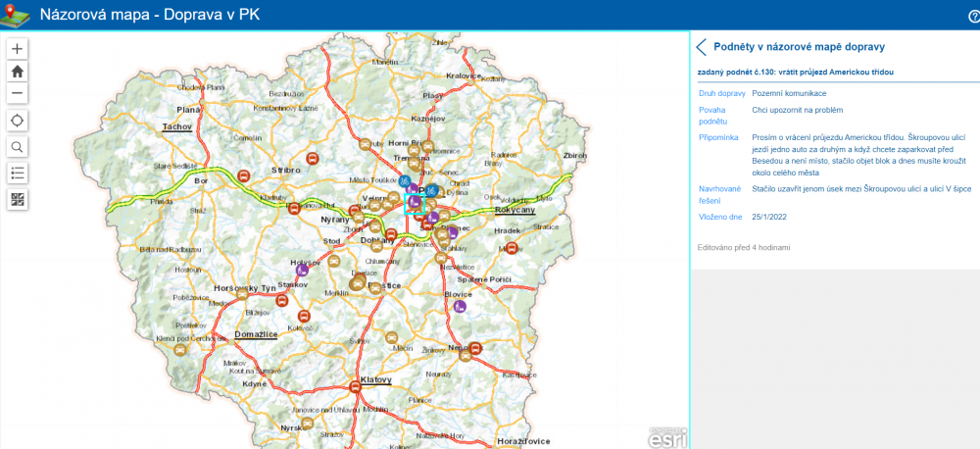The height and width of the screenshot is (449, 980).
Task: Open the basemap gallery
Action: [x=18, y=199]
